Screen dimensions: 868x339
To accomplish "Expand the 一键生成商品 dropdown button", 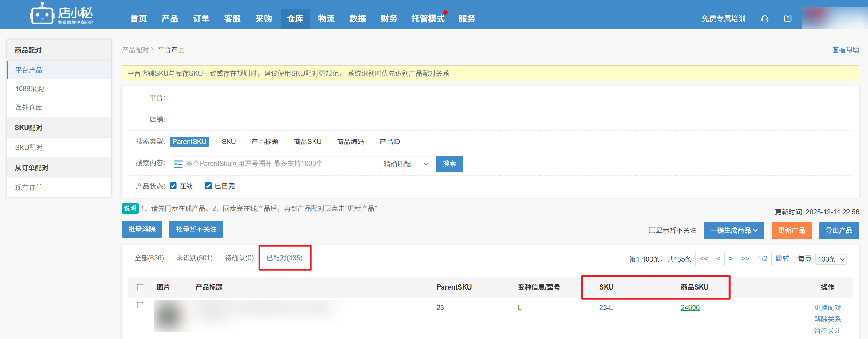I will 734,230.
